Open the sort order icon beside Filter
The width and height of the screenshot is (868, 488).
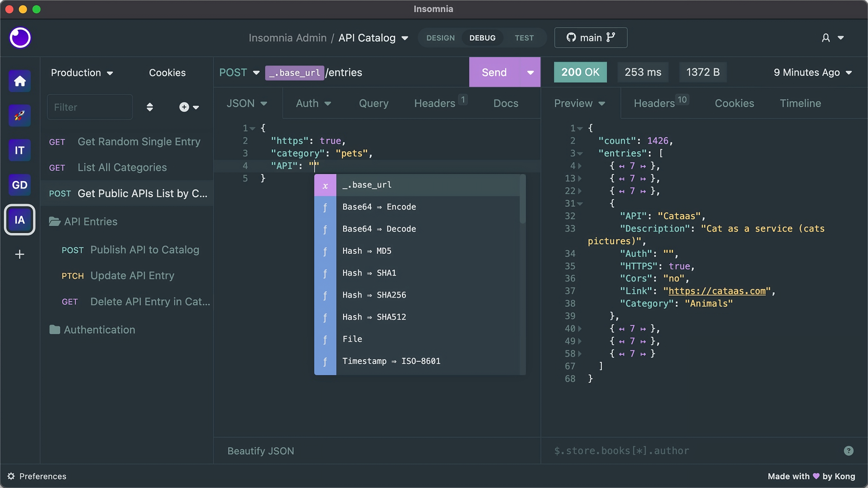click(150, 107)
